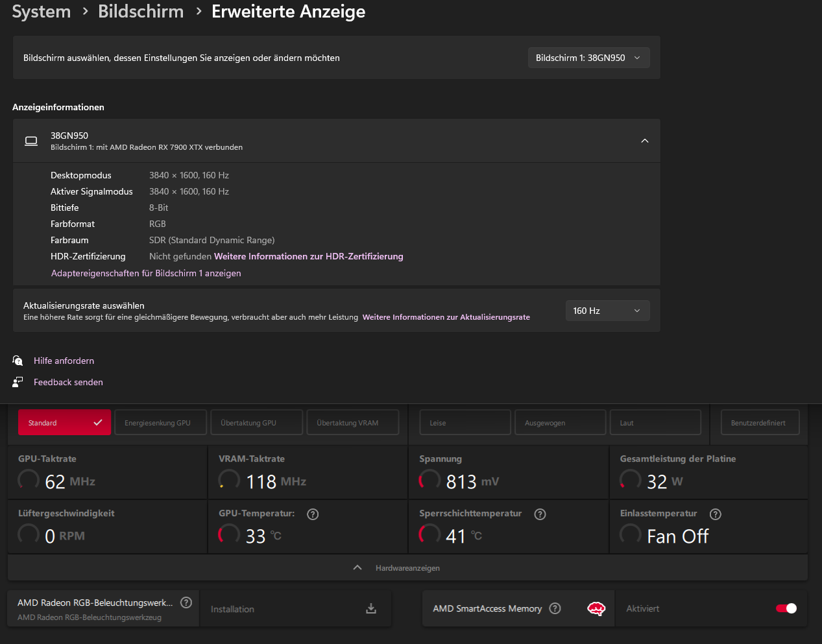
Task: Click the Feedback senden link
Action: 68,382
